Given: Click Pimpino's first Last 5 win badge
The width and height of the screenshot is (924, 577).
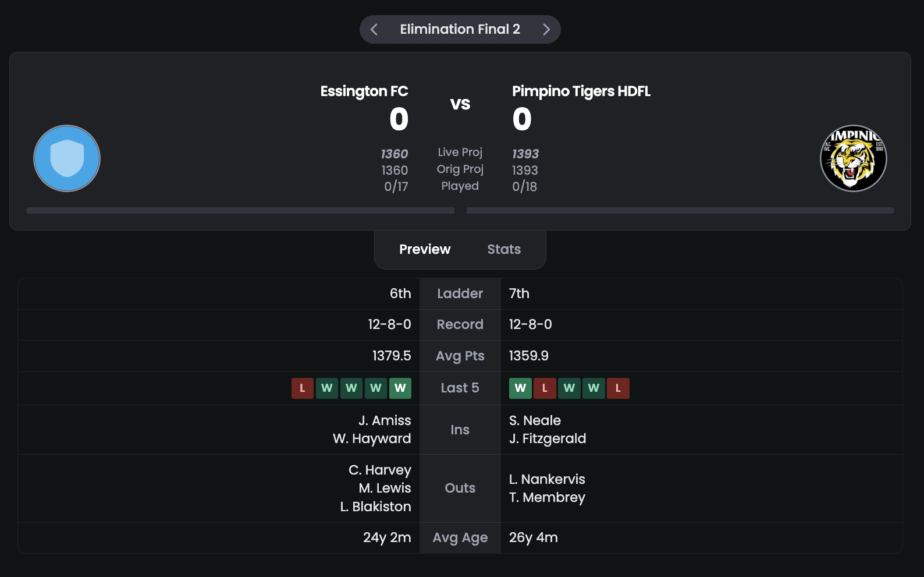Looking at the screenshot, I should [x=520, y=388].
